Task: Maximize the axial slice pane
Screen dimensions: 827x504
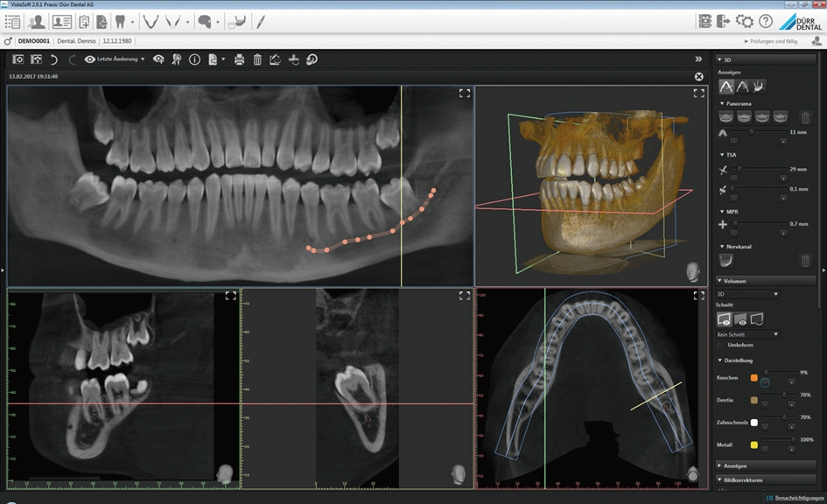Action: 699,296
